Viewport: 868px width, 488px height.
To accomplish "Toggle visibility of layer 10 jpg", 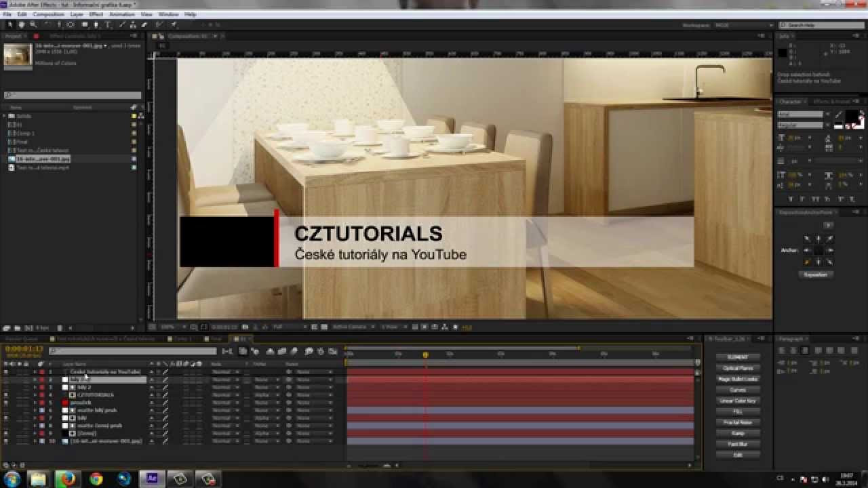I will coord(6,441).
